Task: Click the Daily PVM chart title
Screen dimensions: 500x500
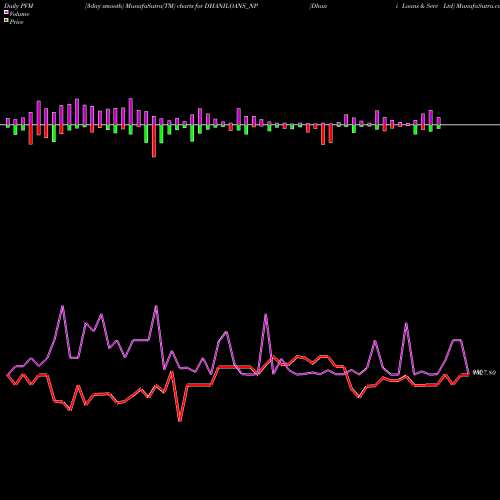Action: coord(19,6)
